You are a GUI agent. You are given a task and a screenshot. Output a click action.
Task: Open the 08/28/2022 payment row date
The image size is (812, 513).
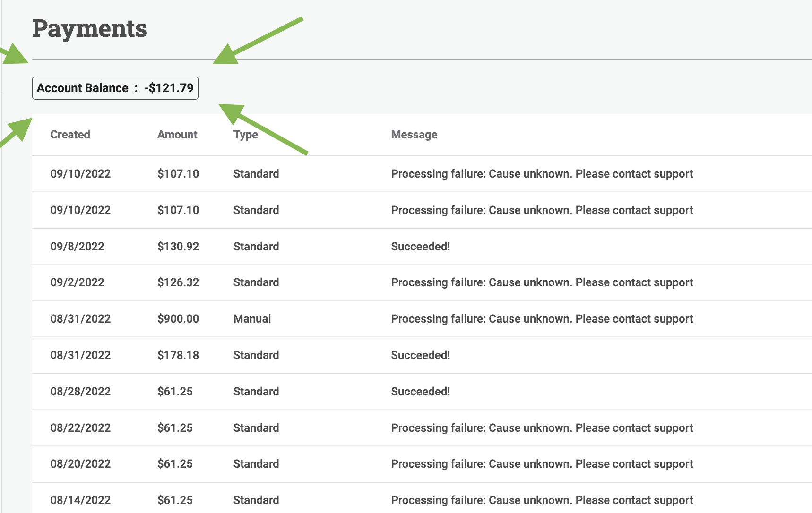click(x=80, y=392)
